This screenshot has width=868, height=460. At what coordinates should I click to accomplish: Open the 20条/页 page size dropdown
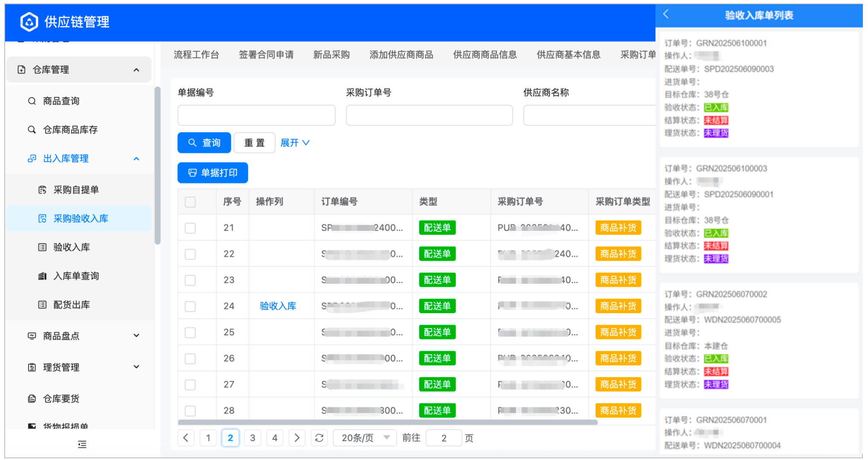coord(365,438)
